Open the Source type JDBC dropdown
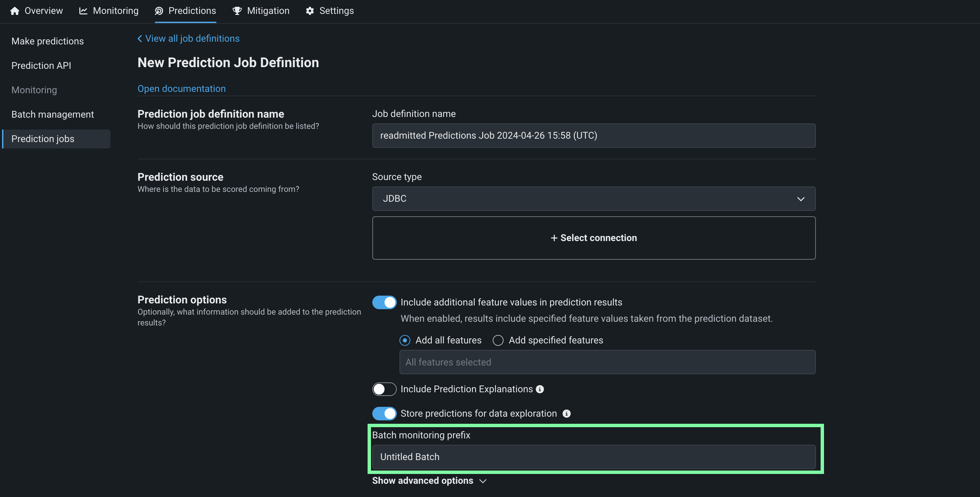Image resolution: width=980 pixels, height=497 pixels. (593, 199)
